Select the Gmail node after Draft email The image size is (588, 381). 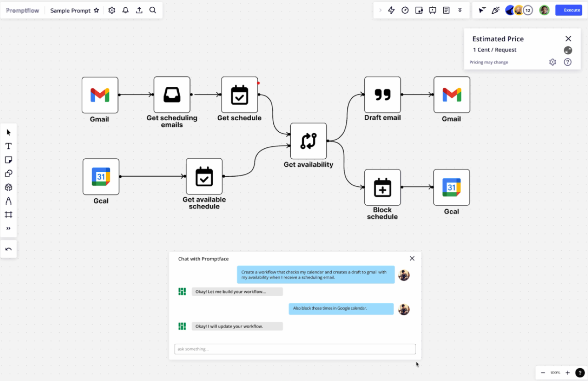[x=452, y=95]
